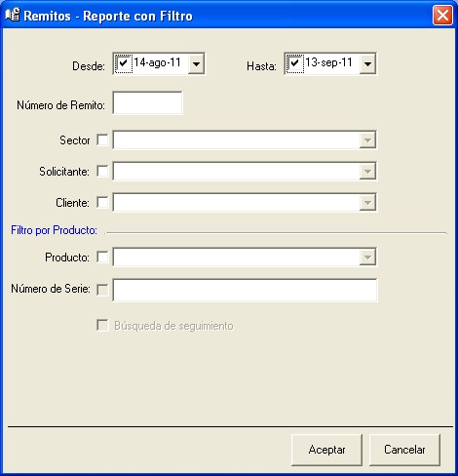Uncheck the Desde date checkbox
The width and height of the screenshot is (458, 476).
tap(124, 63)
